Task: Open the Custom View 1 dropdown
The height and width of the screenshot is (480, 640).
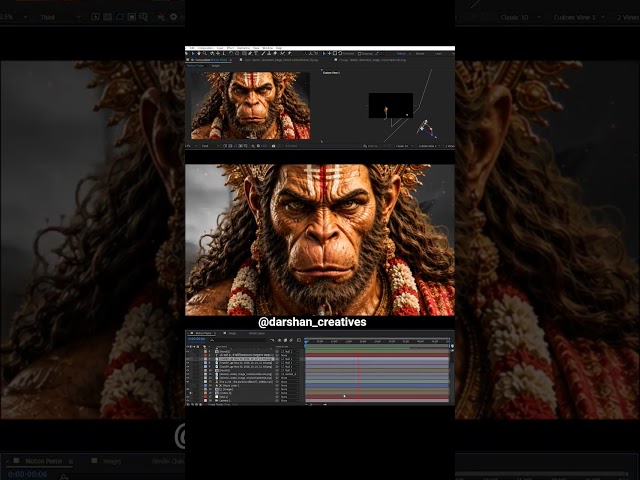Action: click(429, 146)
